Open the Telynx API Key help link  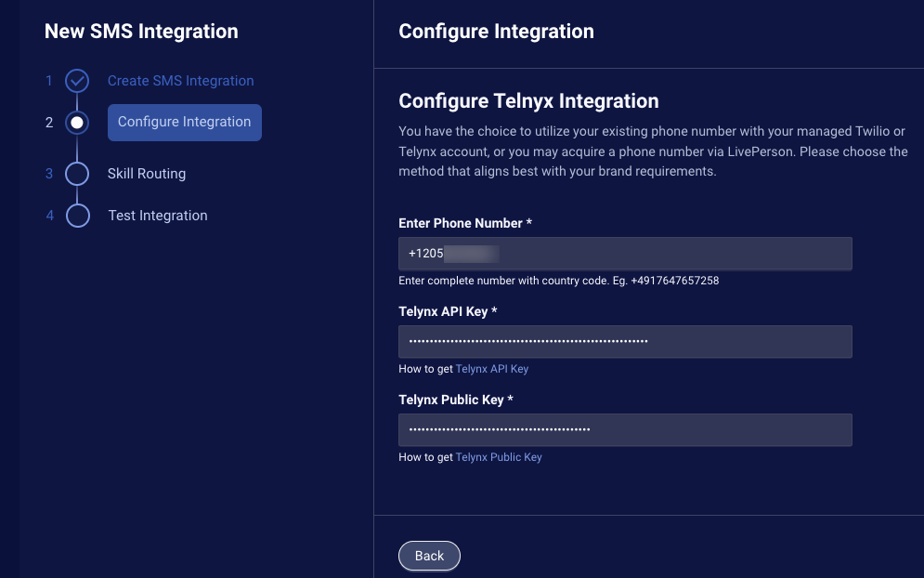[492, 369]
